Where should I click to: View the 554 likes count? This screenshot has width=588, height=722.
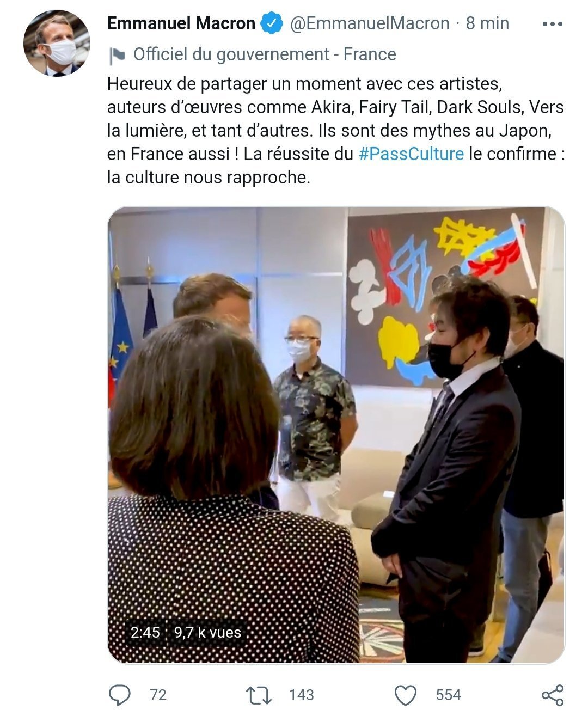pyautogui.click(x=448, y=695)
